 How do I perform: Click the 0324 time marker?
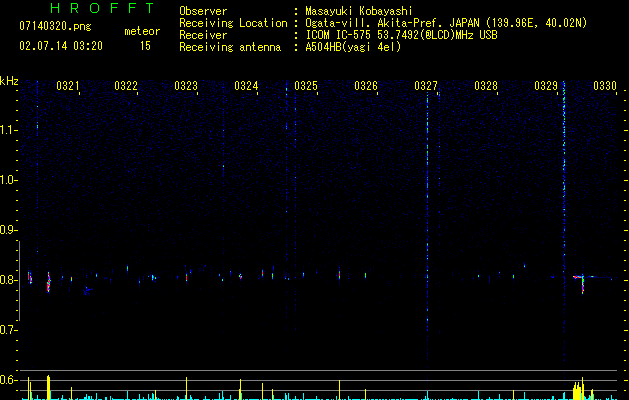[x=246, y=85]
